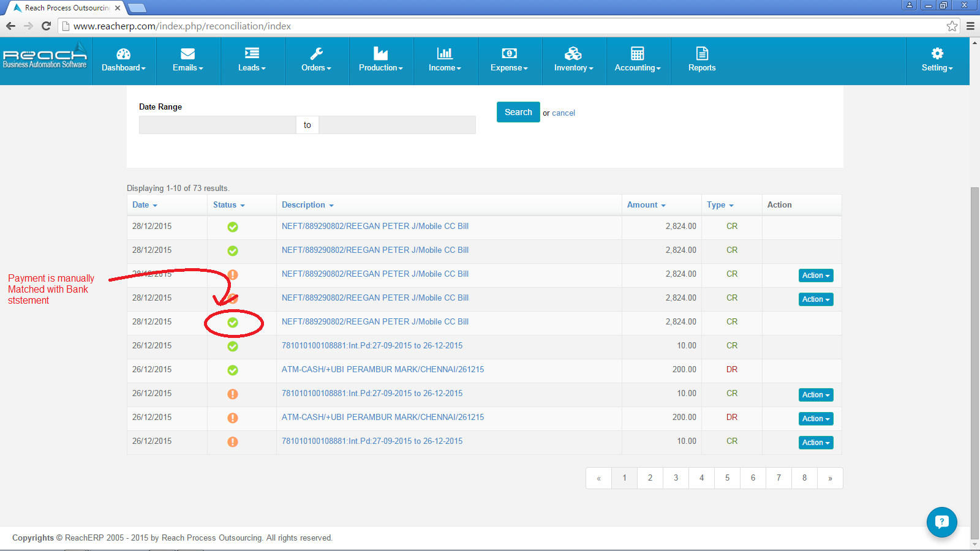Click the Expense cash icon
The height and width of the screenshot is (551, 980).
tap(509, 53)
